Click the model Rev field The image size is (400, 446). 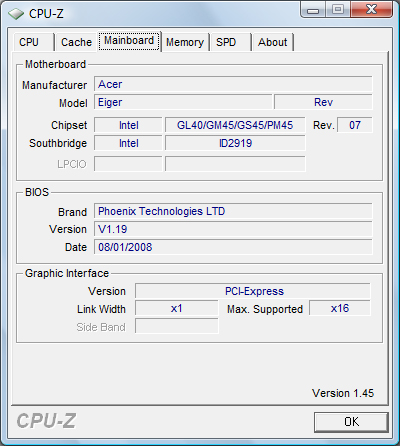pos(323,102)
